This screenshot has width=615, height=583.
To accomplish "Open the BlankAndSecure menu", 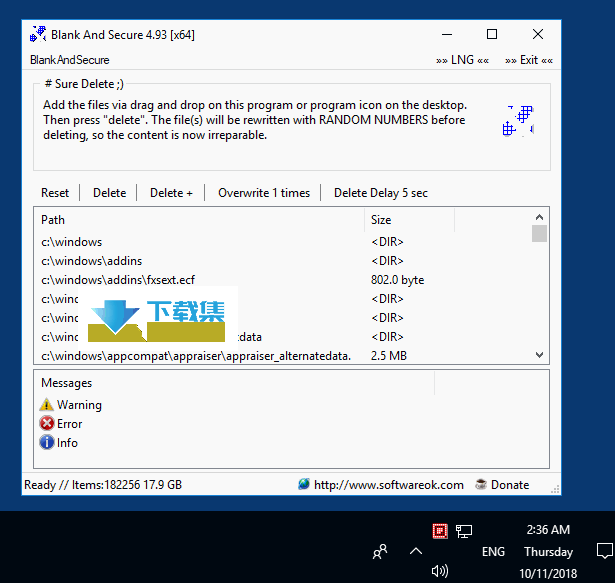I will [x=69, y=60].
